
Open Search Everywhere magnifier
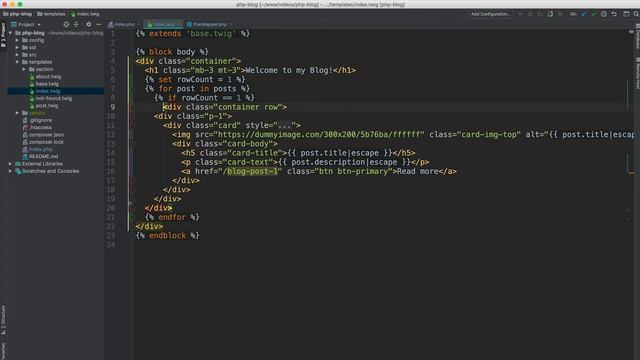636,14
